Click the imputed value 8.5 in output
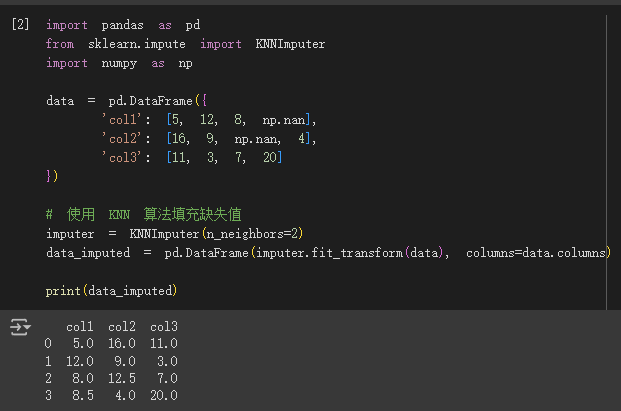621x411 pixels. coord(84,395)
